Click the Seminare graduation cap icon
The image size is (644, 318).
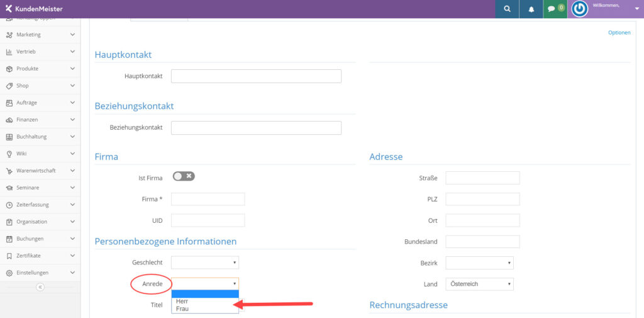point(9,188)
